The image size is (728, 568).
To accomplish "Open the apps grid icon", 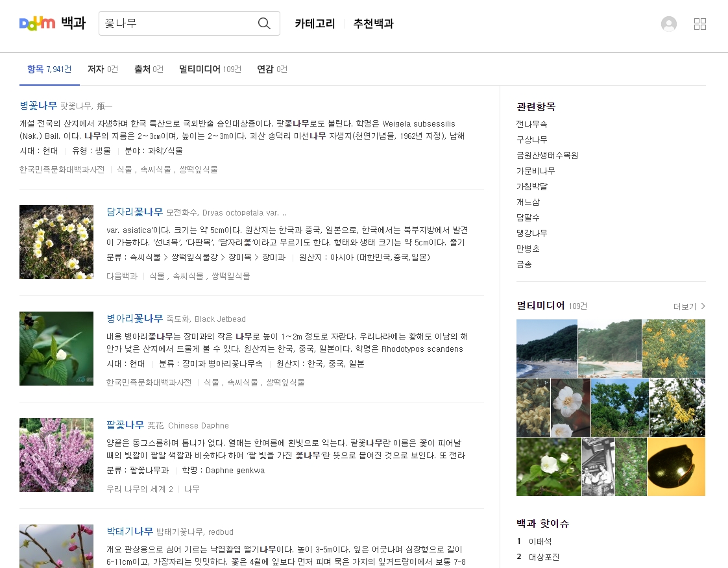I will point(700,23).
